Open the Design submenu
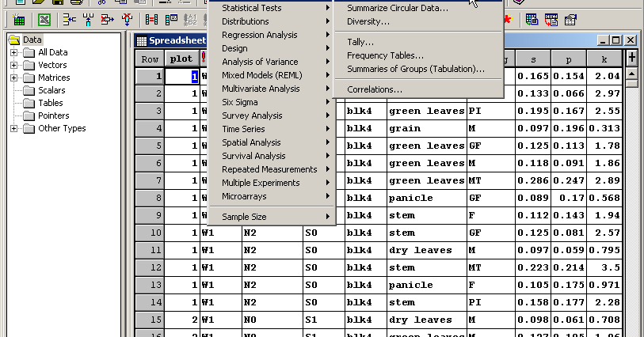This screenshot has width=644, height=337. 272,48
